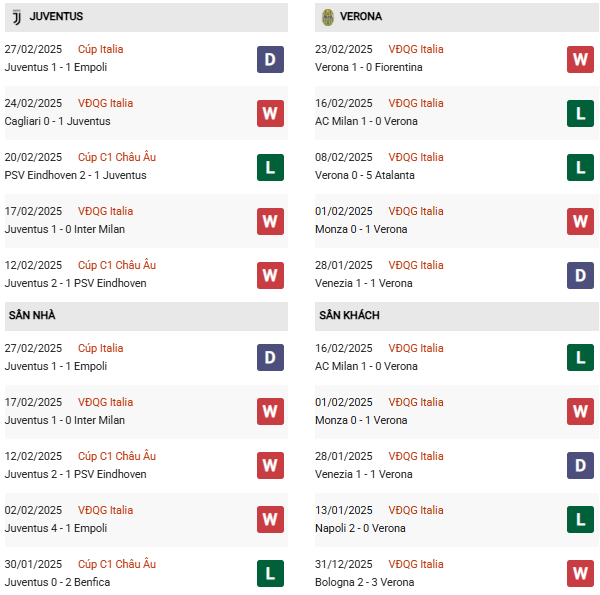Click the Verona club crest icon
Viewport: 600px width, 595px height.
pos(327,17)
